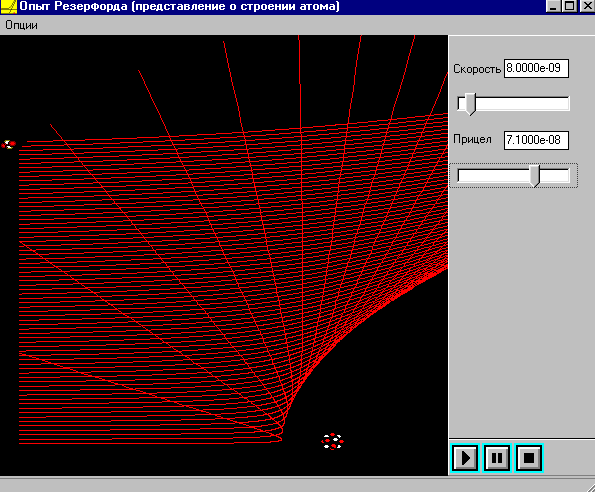This screenshot has height=492, width=595.
Task: Click the Скорость label
Action: coord(477,69)
